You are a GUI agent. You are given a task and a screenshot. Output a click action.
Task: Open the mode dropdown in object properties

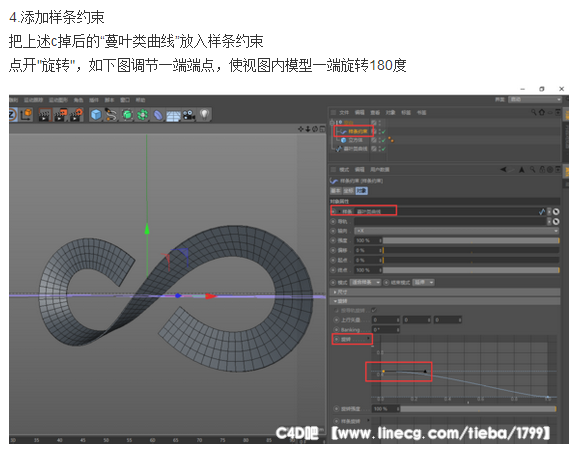365,282
